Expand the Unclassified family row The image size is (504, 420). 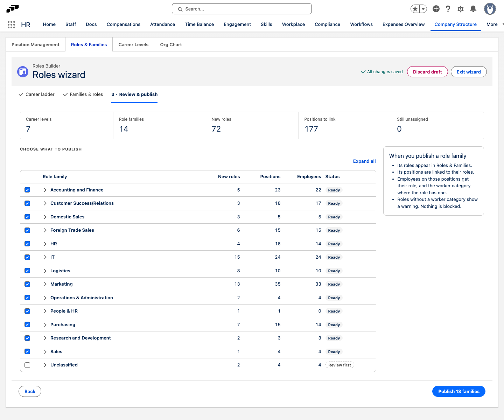click(45, 365)
